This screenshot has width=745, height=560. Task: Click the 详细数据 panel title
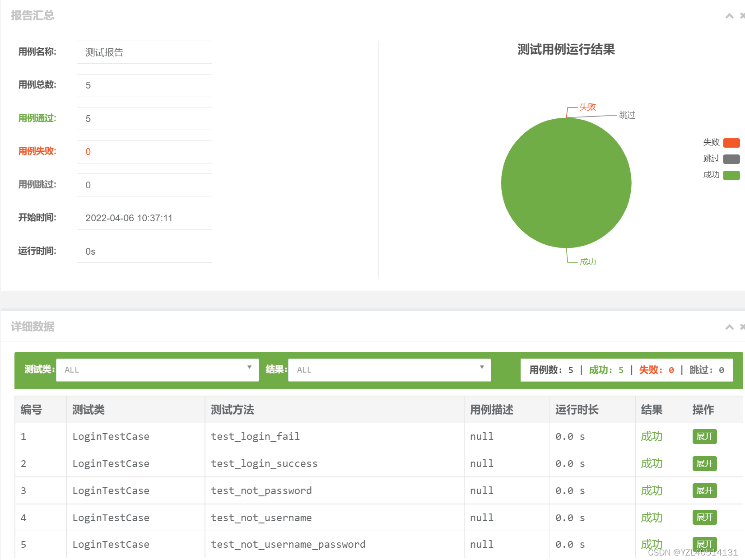click(x=33, y=327)
